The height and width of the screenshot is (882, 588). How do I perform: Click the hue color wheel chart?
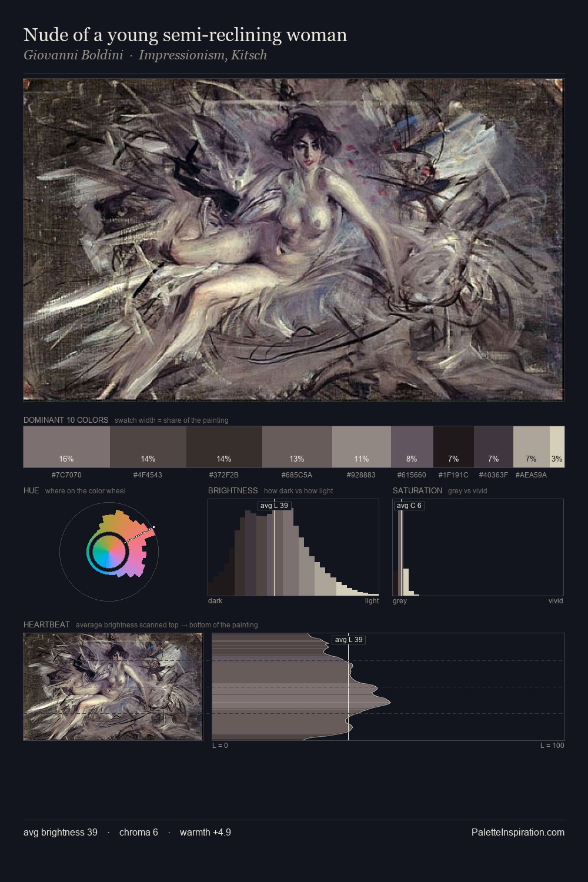coord(109,552)
